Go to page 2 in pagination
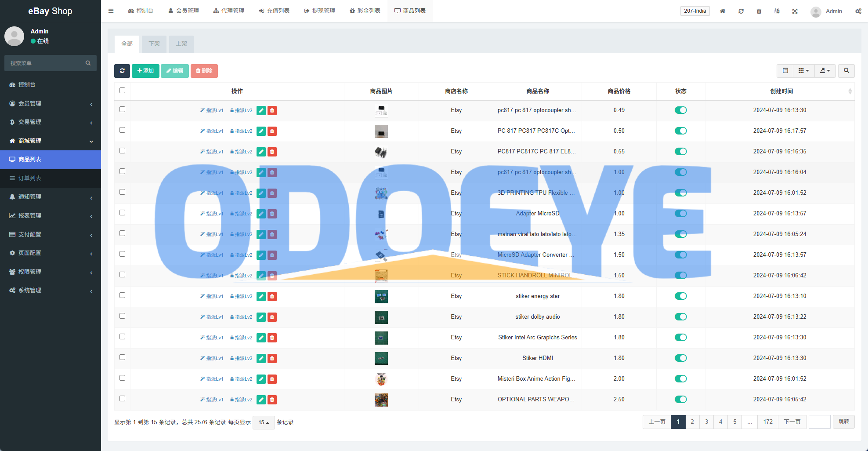This screenshot has height=451, width=868. (692, 422)
